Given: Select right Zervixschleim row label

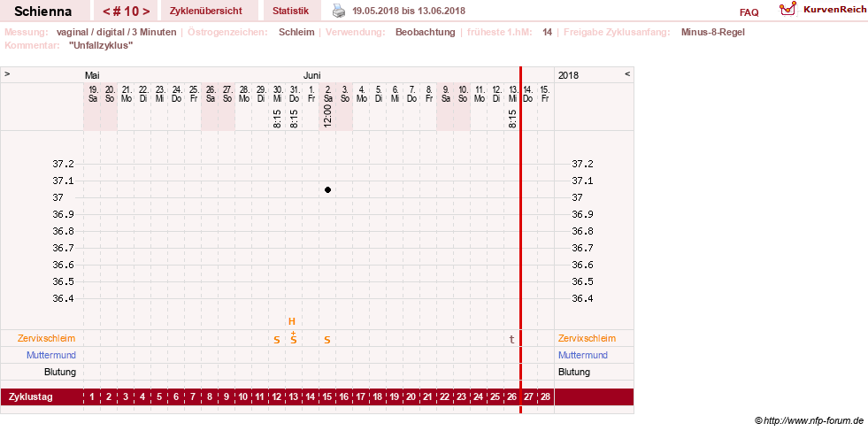Looking at the screenshot, I should pos(587,338).
